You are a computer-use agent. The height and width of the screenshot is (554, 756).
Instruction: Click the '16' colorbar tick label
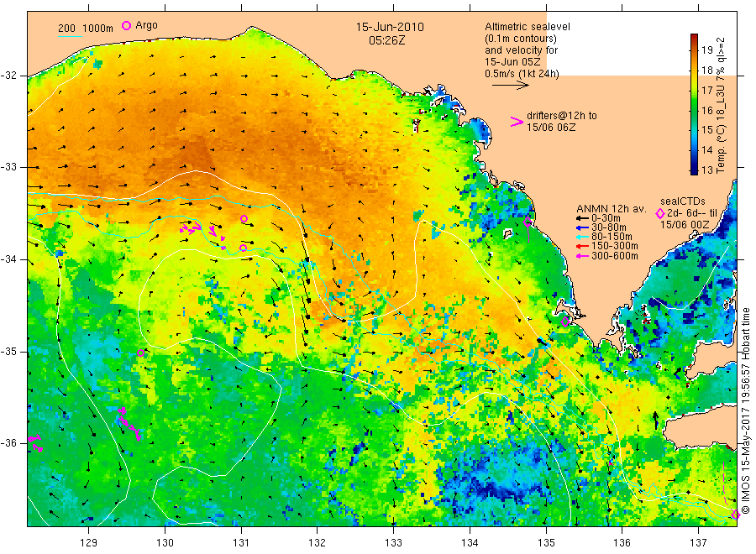tap(706, 110)
